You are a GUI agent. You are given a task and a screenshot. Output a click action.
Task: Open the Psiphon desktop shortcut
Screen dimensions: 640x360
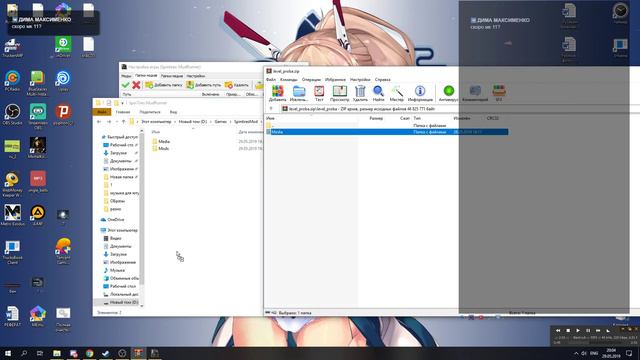[x=63, y=115]
